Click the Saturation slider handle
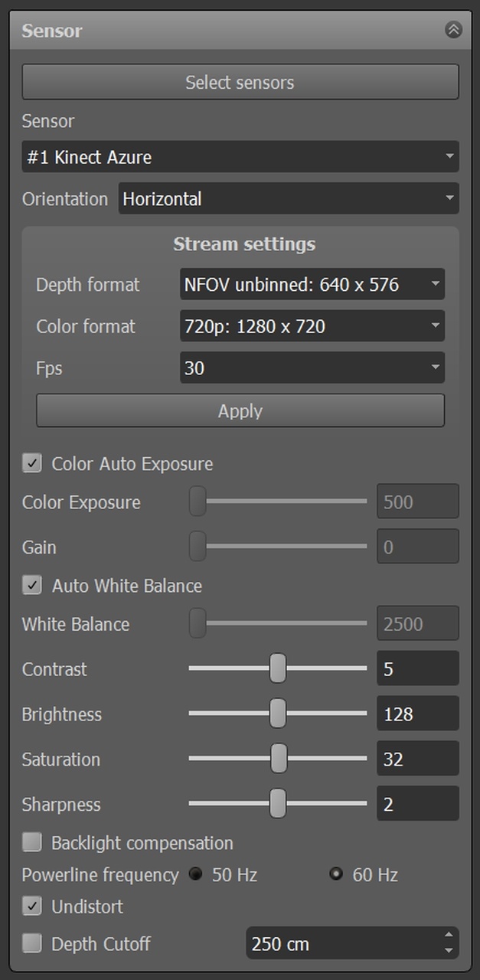Screen dimensions: 480x980 pos(279,759)
